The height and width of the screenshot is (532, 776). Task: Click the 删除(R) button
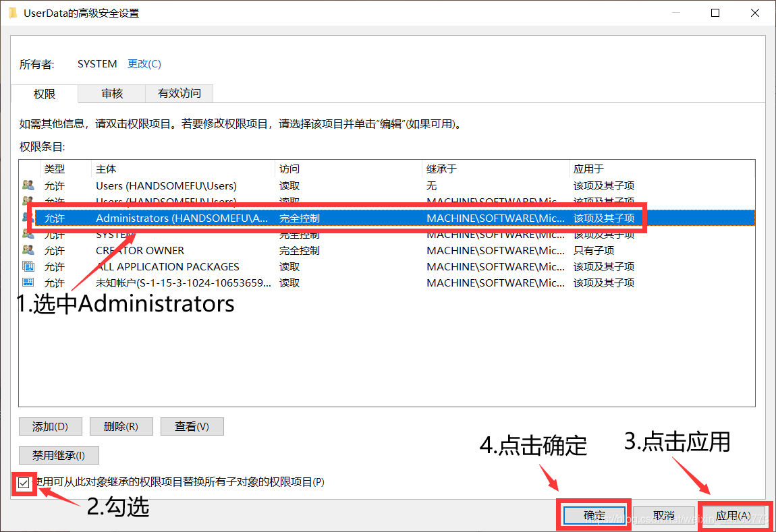121,426
